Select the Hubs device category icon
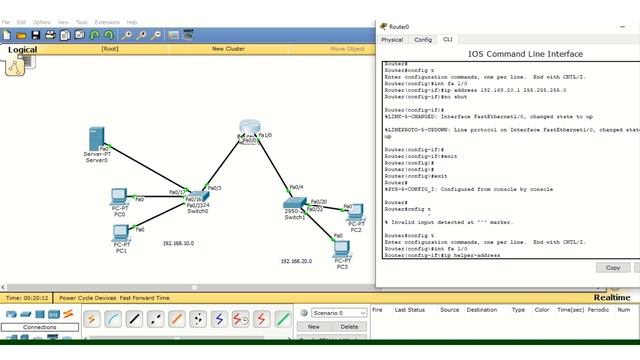This screenshot has height=360, width=640. coord(40,314)
